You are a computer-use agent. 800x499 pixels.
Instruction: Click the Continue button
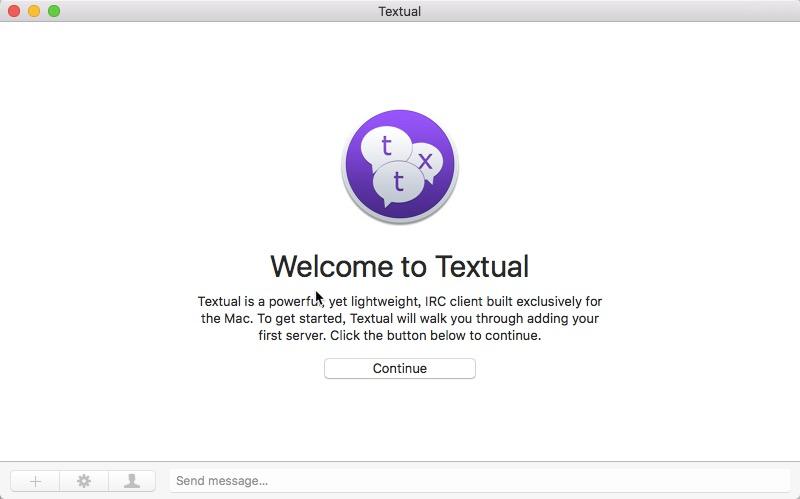(x=399, y=368)
